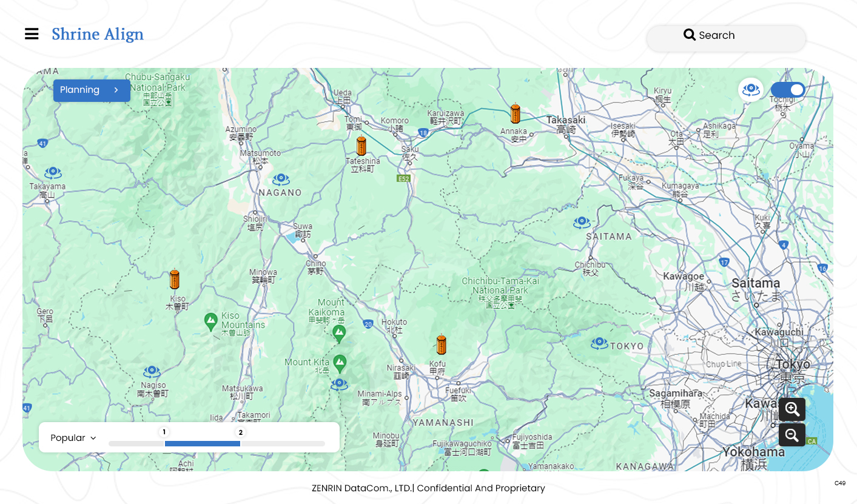Open the Search field

tap(726, 38)
